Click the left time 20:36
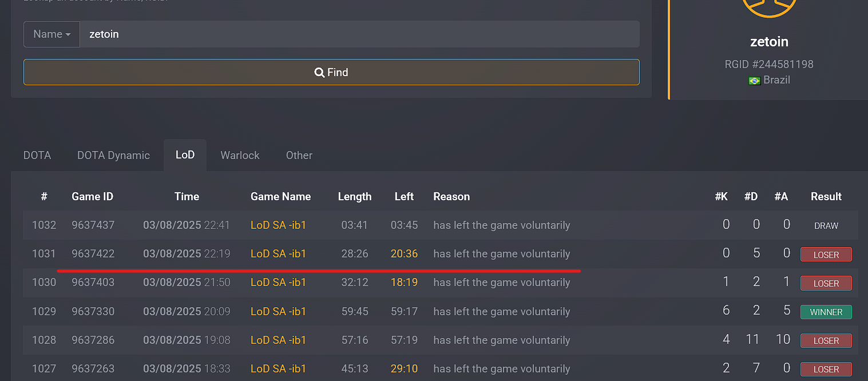868x381 pixels. click(x=404, y=254)
